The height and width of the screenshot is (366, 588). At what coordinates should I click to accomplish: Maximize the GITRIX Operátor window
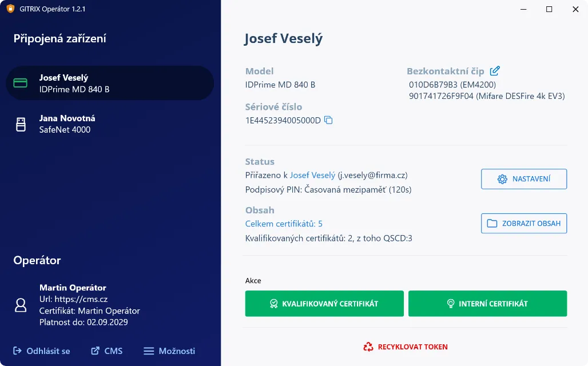coord(549,9)
